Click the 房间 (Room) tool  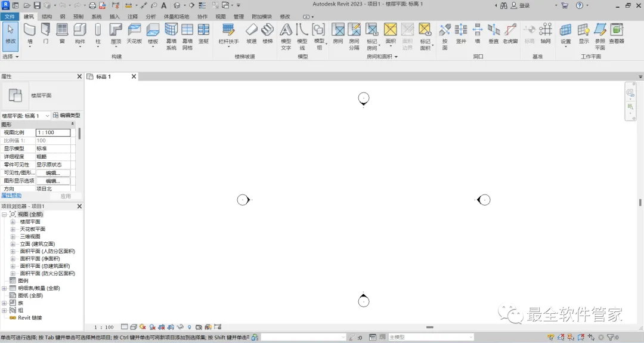click(x=338, y=34)
